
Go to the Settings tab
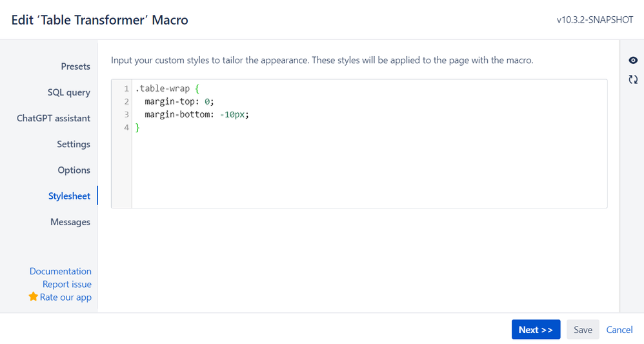(x=74, y=145)
